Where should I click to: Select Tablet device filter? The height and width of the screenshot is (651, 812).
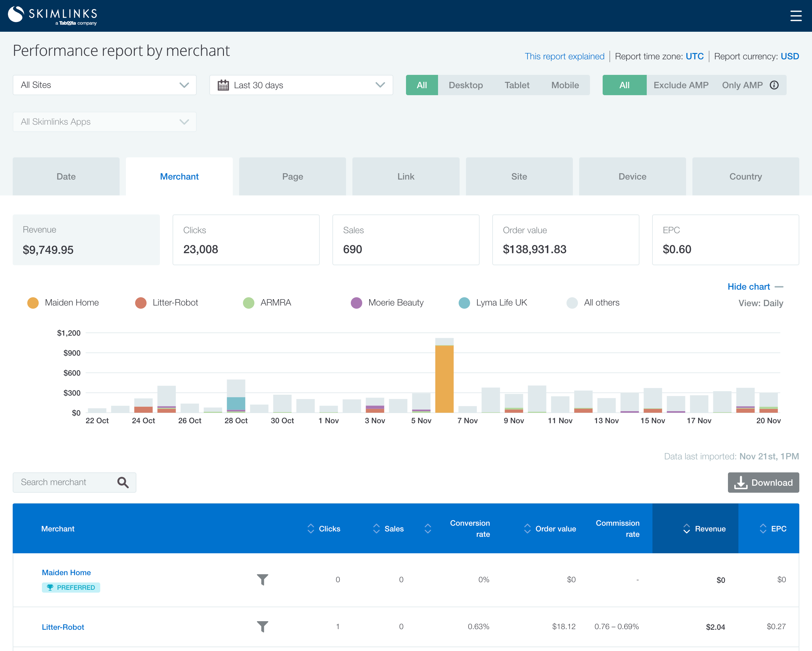517,85
